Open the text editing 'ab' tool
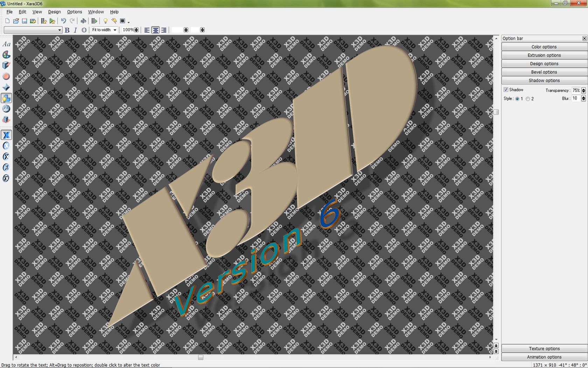Viewport: 588px width, 368px height. coord(83,21)
